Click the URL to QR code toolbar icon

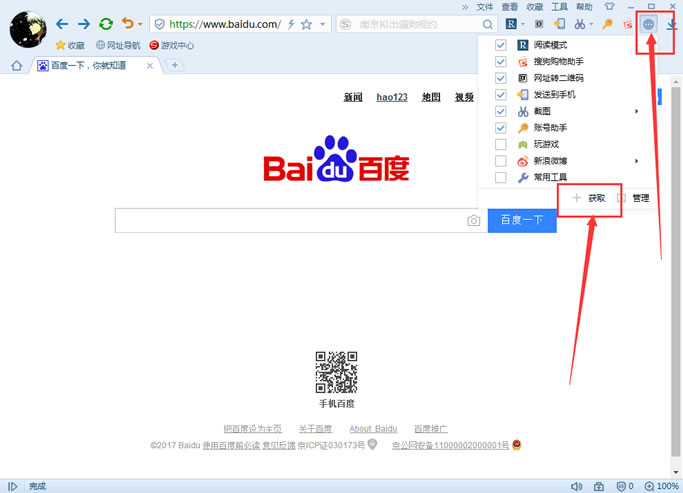(539, 24)
